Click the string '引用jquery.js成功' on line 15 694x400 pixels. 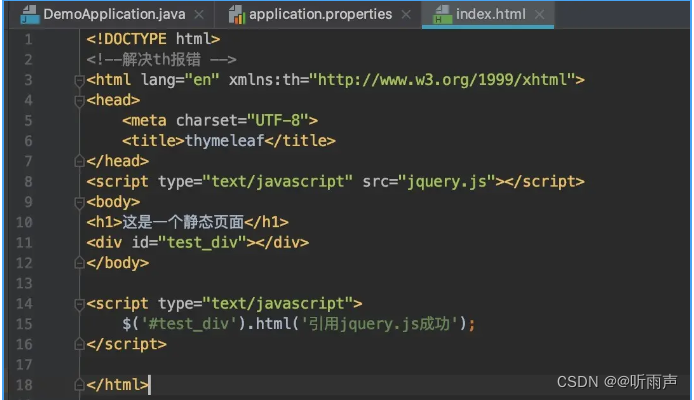tap(380, 324)
